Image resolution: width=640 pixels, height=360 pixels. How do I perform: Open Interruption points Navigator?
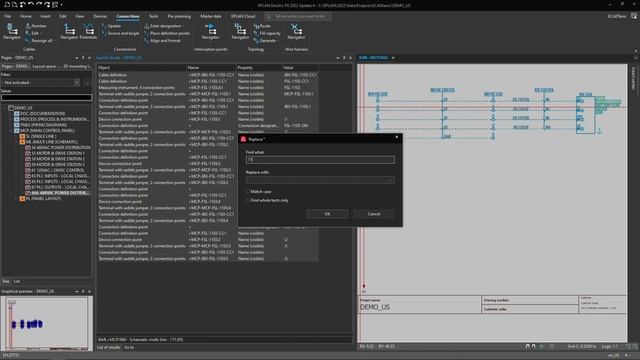point(210,31)
